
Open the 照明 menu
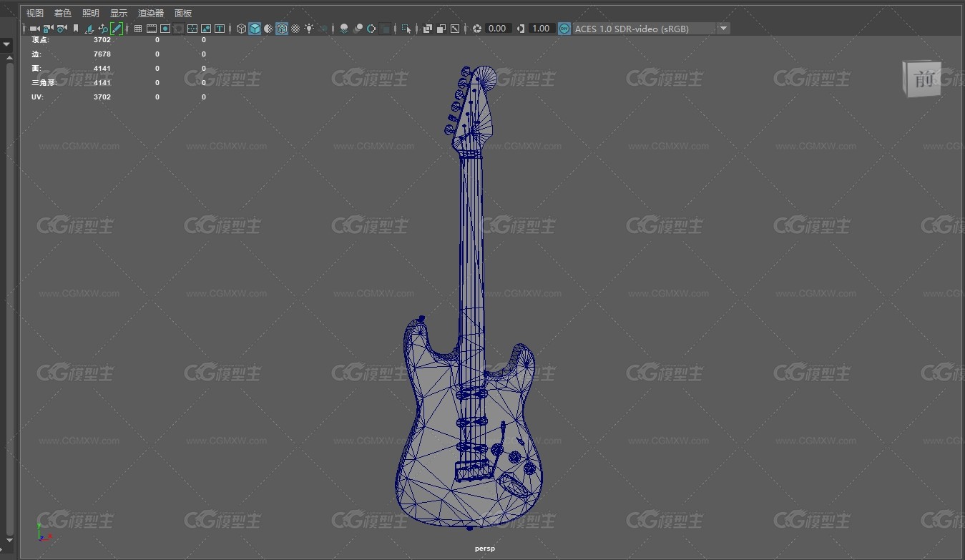point(91,13)
